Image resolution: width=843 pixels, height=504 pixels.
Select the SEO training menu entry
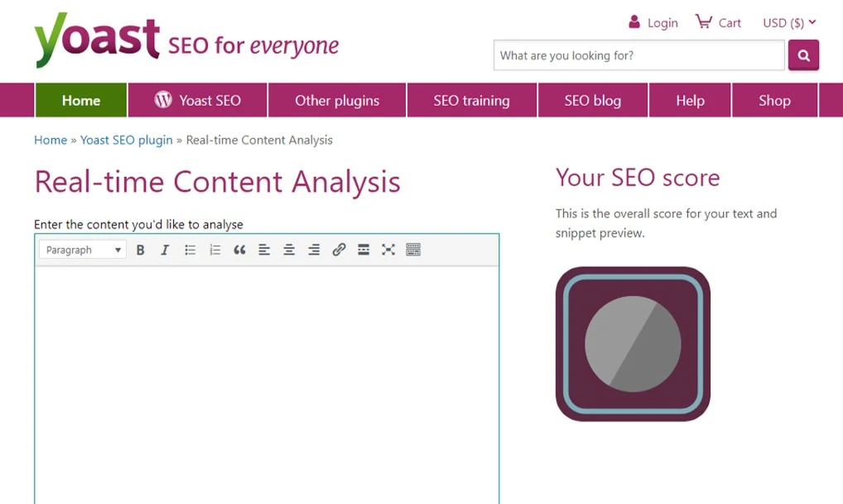[x=471, y=100]
